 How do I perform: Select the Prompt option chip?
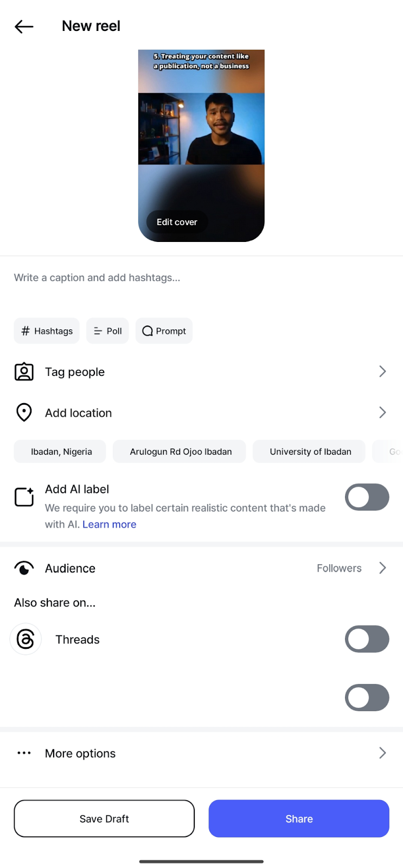pyautogui.click(x=164, y=331)
